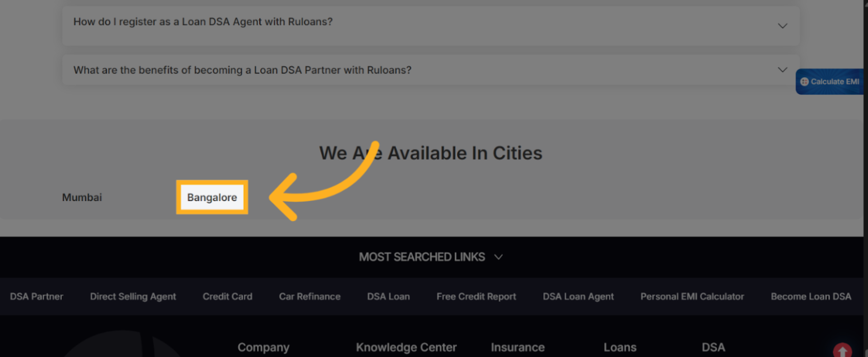Image resolution: width=868 pixels, height=357 pixels.
Task: Expand 'benefits of becoming a Loan DSA Partner' chevron
Action: [x=782, y=70]
